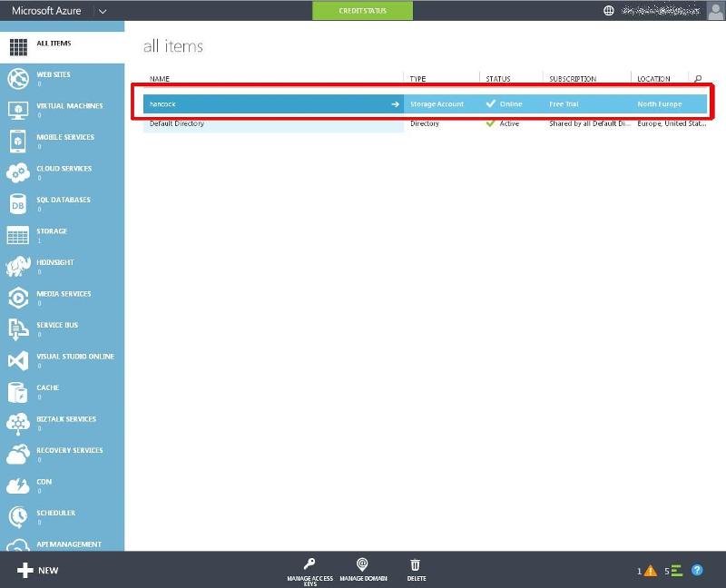Viewport: 726px width, 588px height.
Task: Open the Web Sites globe icon
Action: pyautogui.click(x=18, y=78)
